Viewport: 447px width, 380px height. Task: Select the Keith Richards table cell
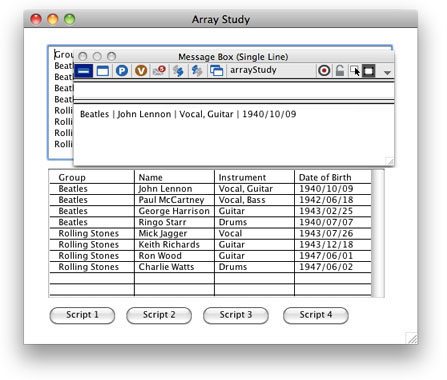[x=174, y=244]
